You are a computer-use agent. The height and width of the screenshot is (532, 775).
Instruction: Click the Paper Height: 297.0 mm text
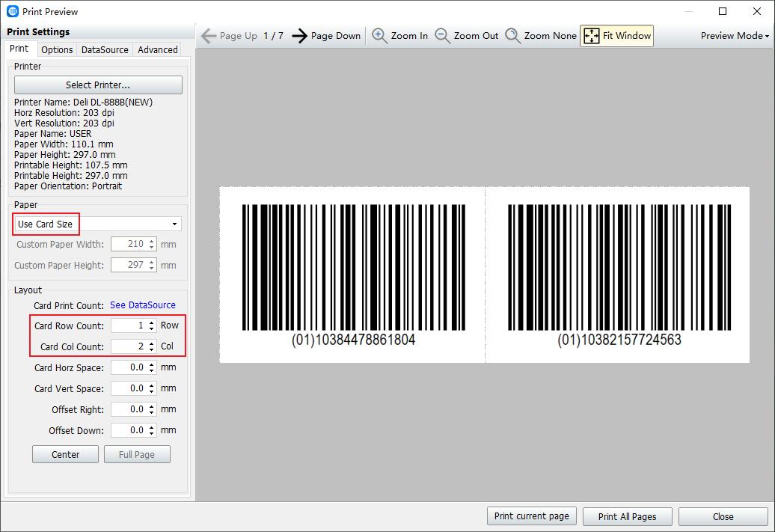click(65, 155)
